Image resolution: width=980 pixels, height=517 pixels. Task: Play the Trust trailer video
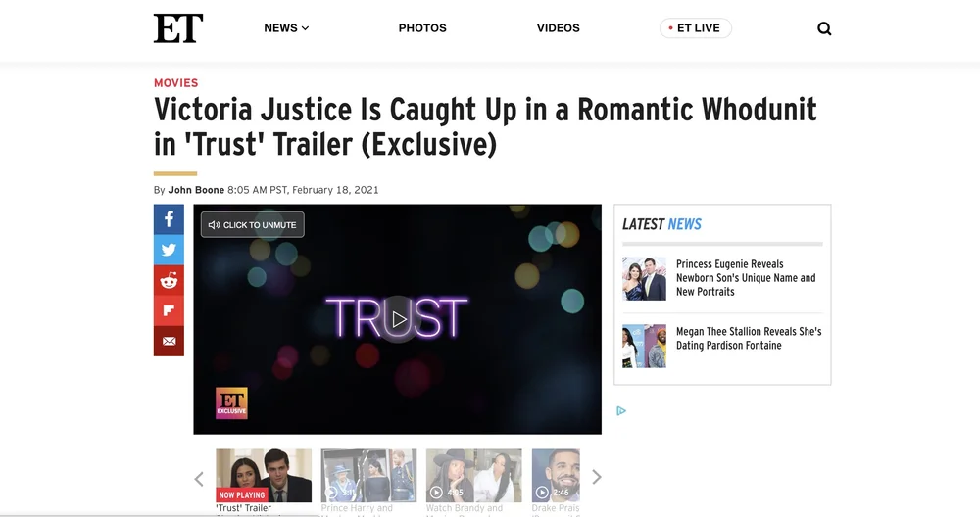(x=398, y=319)
